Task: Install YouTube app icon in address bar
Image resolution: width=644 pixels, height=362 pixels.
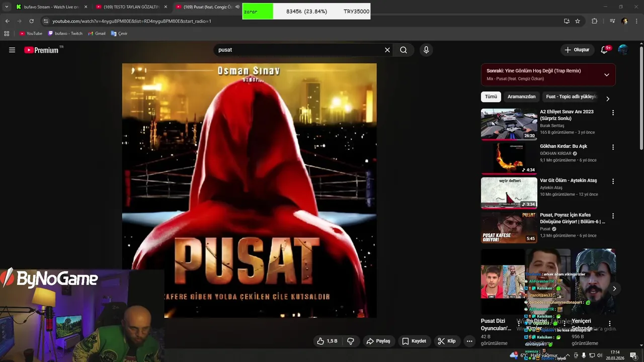Action: 567,21
